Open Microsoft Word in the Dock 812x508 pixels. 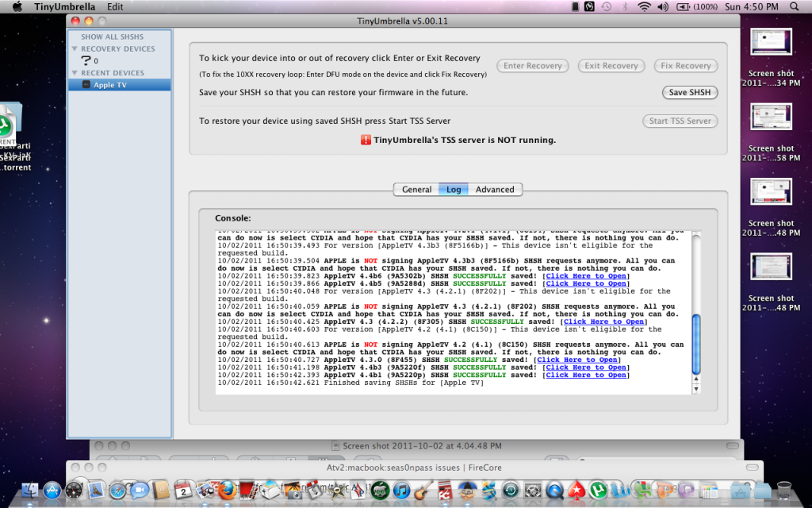[620, 491]
